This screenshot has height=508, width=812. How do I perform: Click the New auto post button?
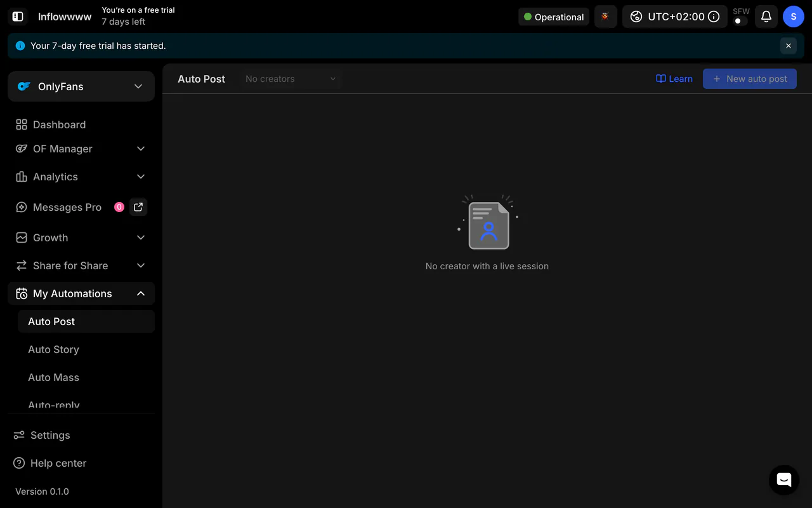750,79
